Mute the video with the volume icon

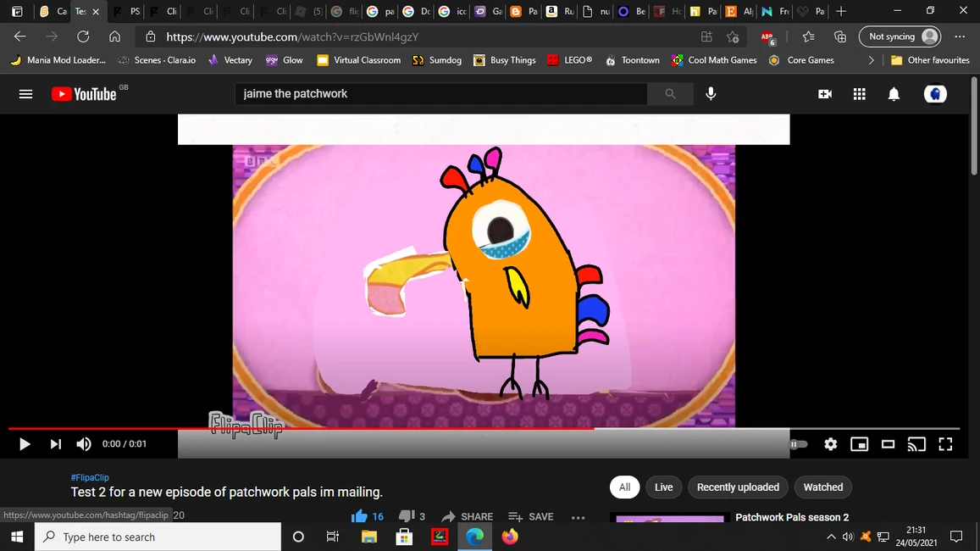tap(83, 443)
